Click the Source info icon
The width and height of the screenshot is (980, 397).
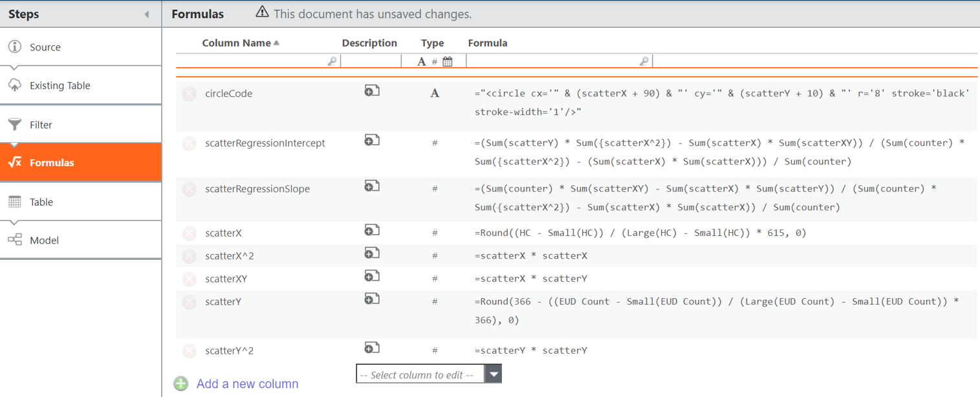(x=15, y=47)
